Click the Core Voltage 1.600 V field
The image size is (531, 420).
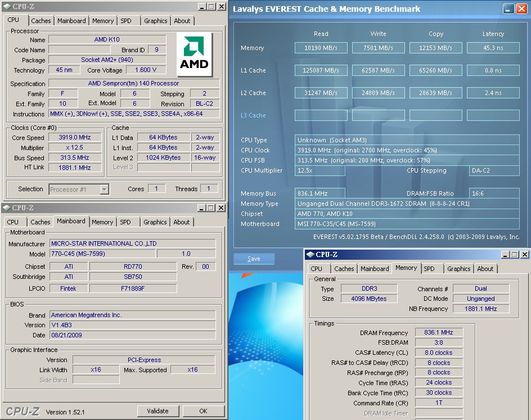tap(146, 70)
